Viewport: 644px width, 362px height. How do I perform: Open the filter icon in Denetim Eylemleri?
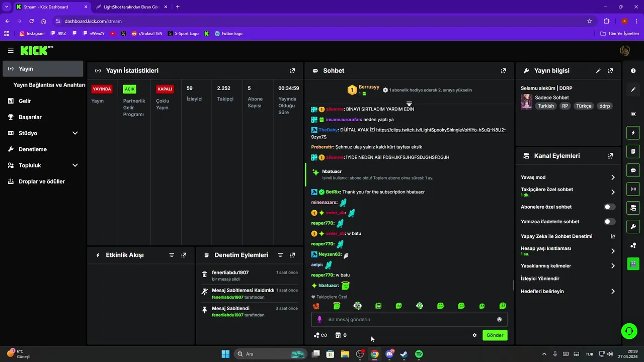pos(280,255)
